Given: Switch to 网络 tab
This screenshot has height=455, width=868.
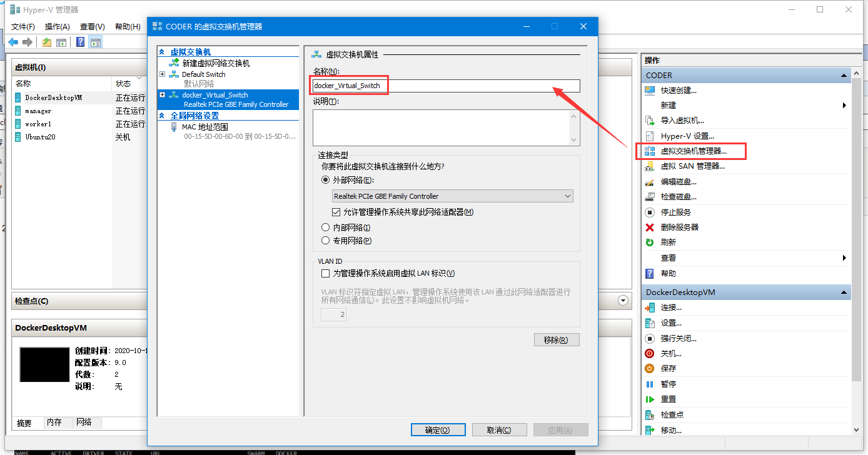Looking at the screenshot, I should tap(84, 422).
